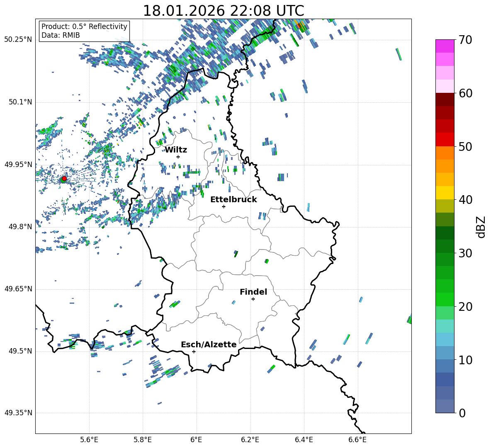
Task: Click the 5.6°E longitude label
Action: [89, 440]
